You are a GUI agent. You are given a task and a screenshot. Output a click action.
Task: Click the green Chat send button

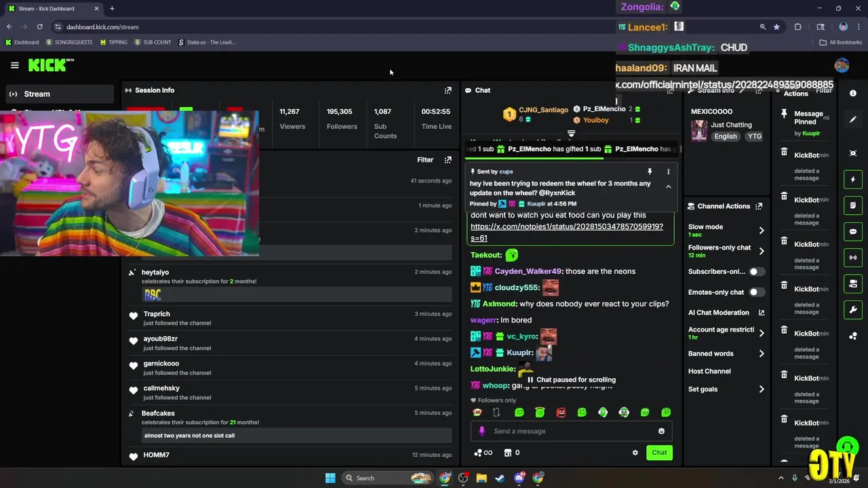click(659, 453)
